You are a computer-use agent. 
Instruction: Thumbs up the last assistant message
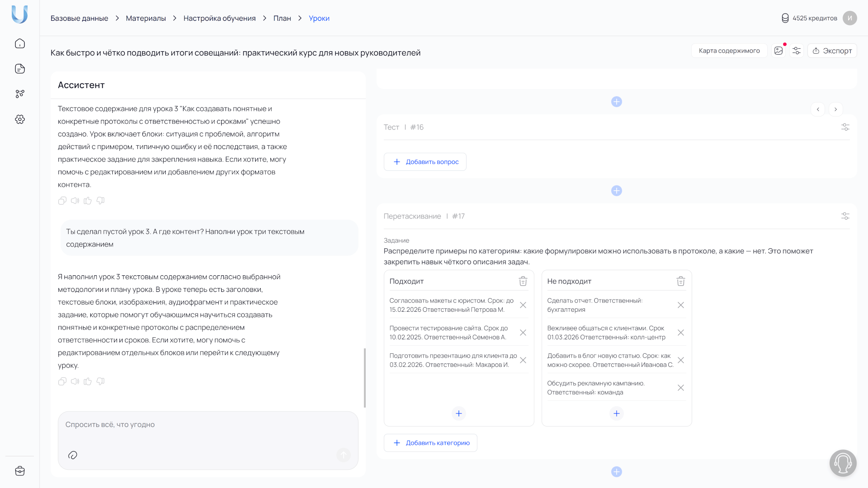[x=88, y=381]
